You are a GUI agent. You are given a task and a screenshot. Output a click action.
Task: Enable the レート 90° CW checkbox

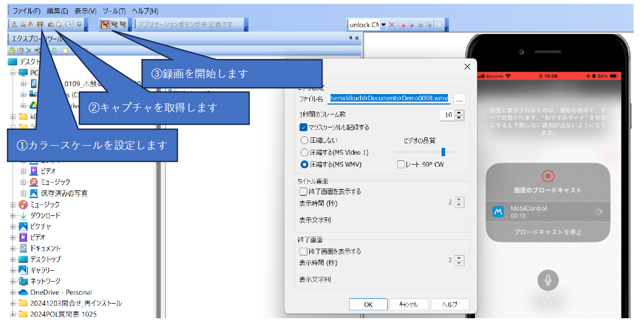pos(401,165)
